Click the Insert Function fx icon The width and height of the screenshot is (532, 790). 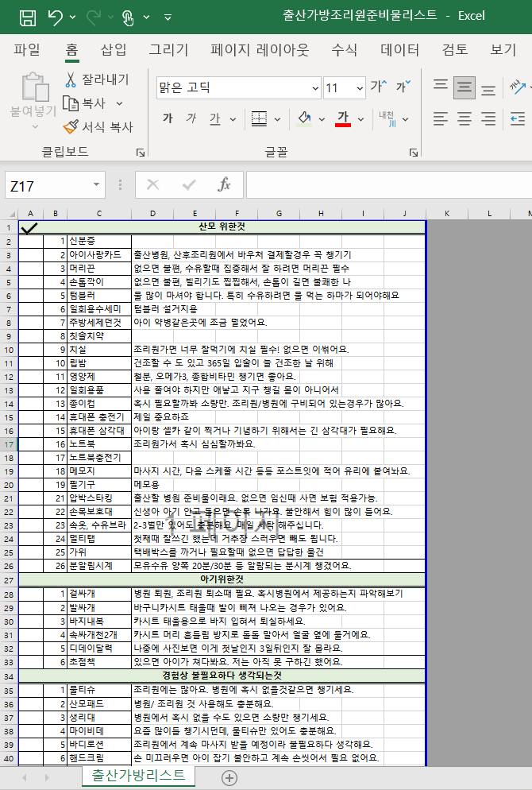[x=224, y=185]
